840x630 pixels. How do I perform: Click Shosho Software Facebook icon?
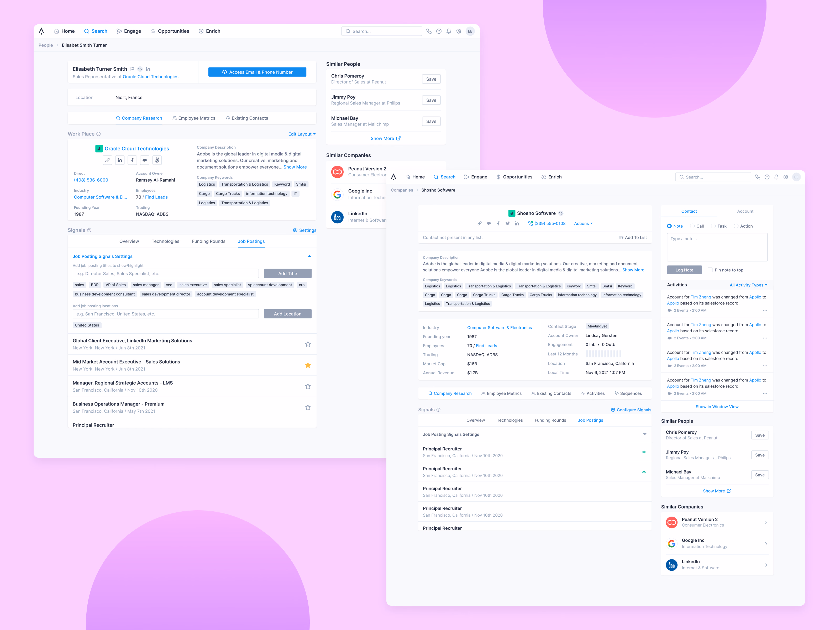tap(498, 223)
